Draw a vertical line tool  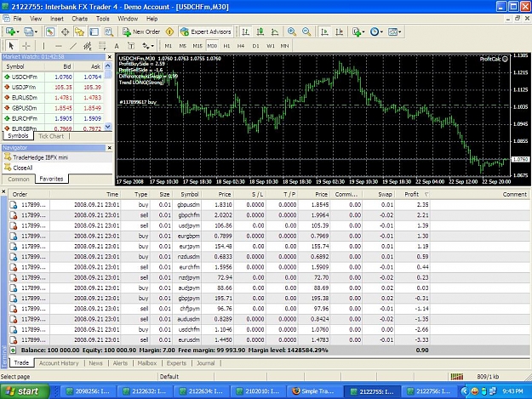coord(43,46)
